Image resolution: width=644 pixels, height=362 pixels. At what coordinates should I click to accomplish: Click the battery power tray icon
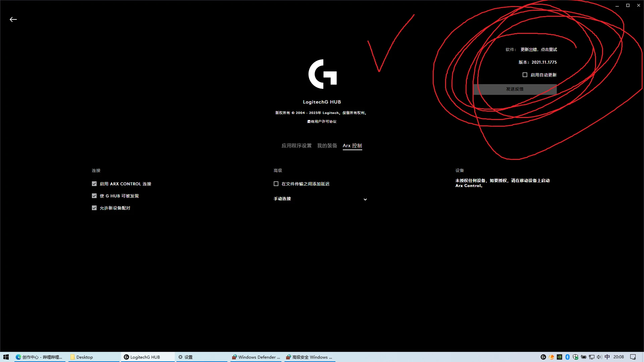point(584,357)
